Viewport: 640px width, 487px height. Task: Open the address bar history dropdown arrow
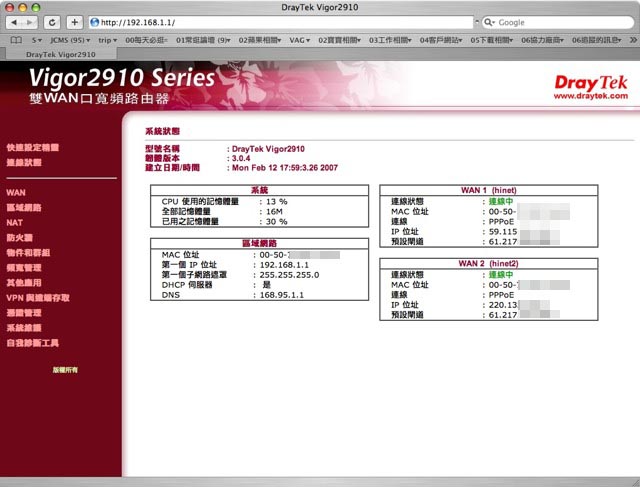(477, 21)
